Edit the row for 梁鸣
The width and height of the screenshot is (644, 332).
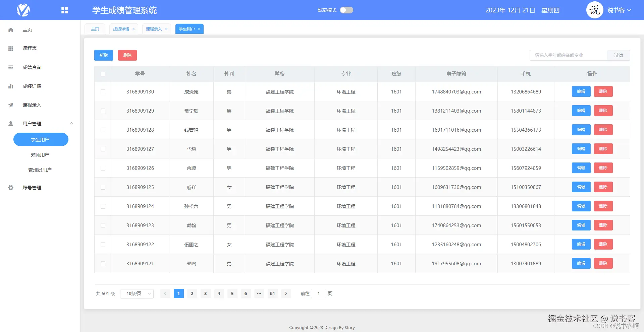click(x=581, y=263)
